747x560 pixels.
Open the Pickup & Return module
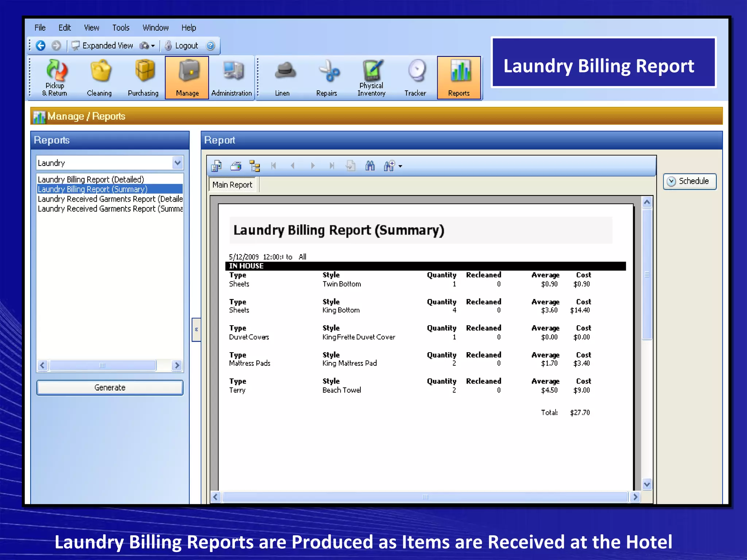tap(55, 78)
